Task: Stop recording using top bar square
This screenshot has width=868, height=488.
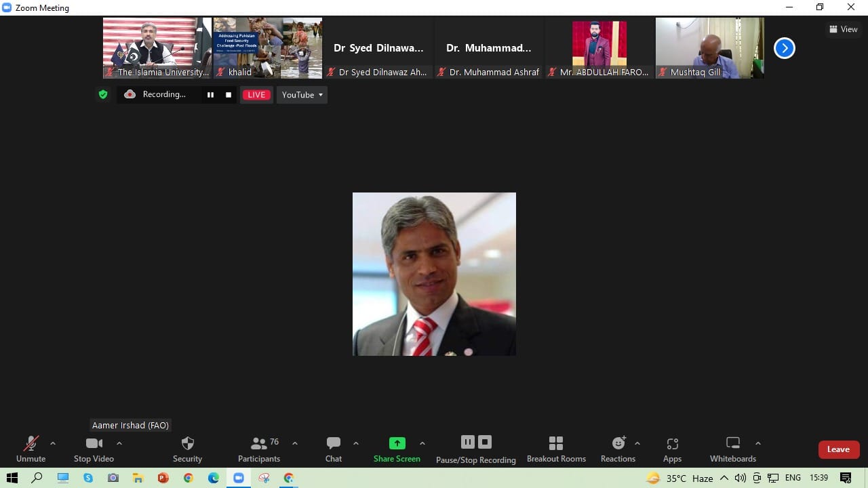Action: click(x=229, y=95)
